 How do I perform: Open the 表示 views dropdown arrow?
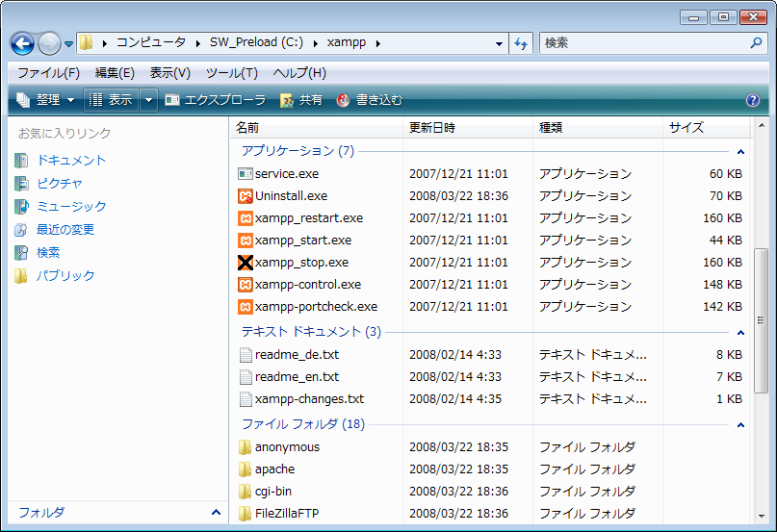[148, 100]
